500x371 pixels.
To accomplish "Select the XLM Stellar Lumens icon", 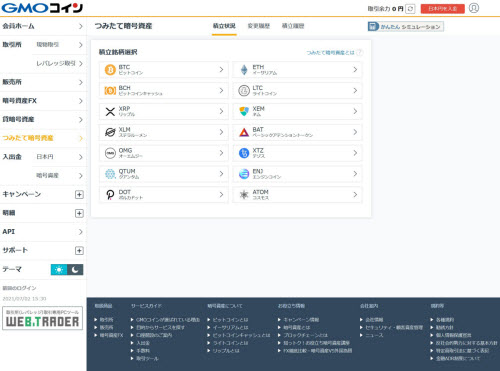I will (110, 132).
